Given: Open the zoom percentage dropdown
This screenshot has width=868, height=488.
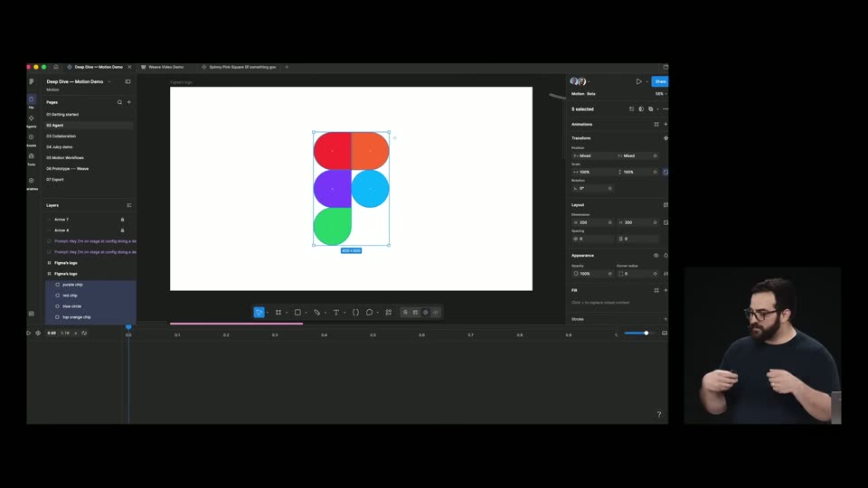Looking at the screenshot, I should (x=660, y=94).
